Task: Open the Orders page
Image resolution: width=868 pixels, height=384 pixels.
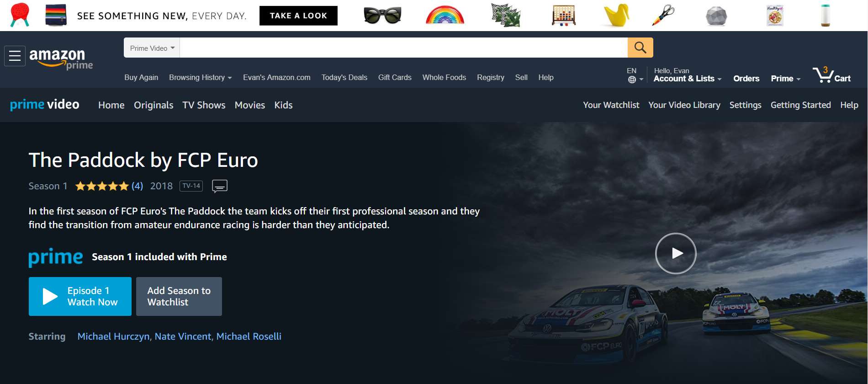Action: click(746, 79)
